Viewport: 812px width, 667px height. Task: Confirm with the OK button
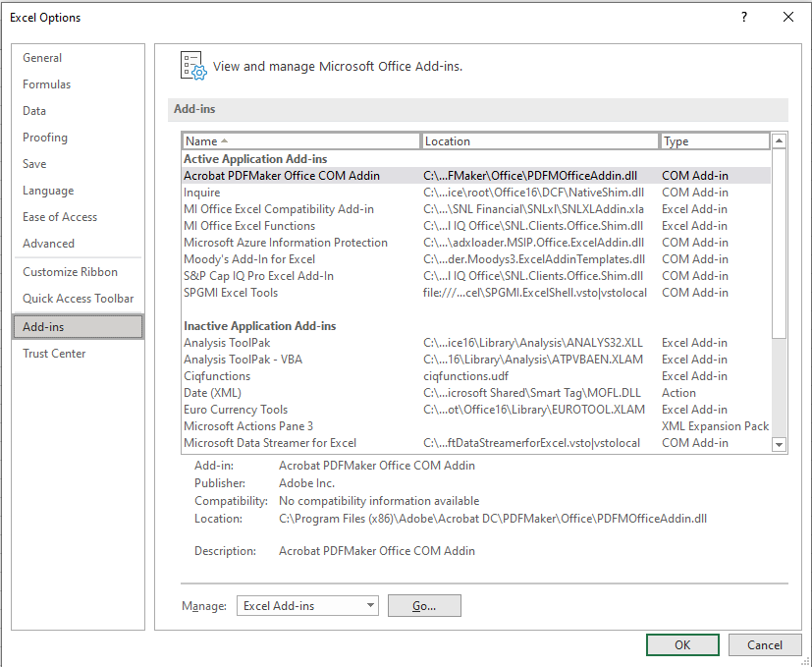682,644
